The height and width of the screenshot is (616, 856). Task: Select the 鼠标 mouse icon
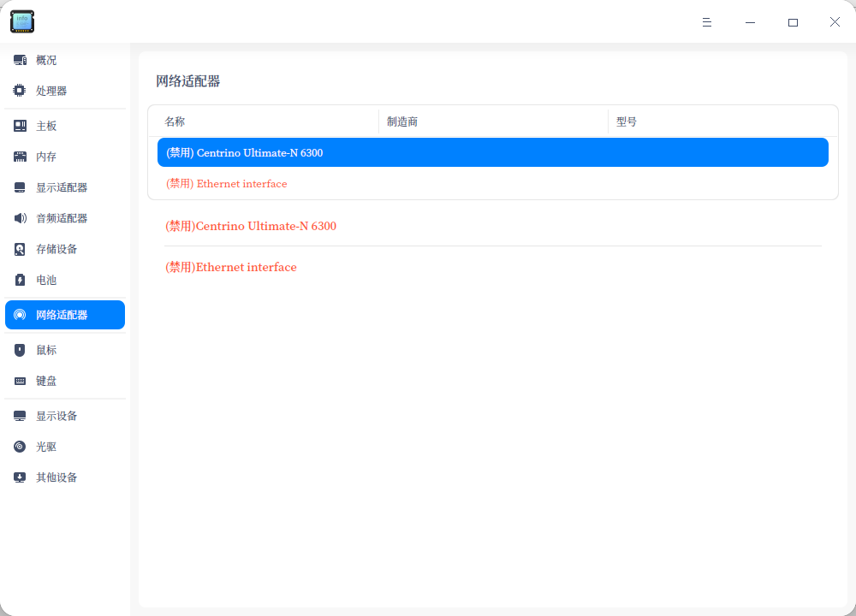click(20, 350)
